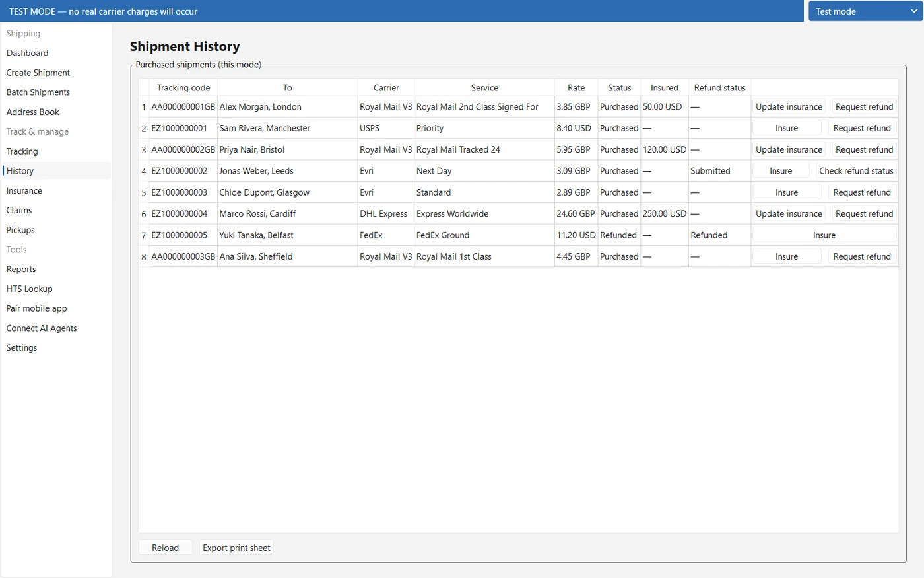Click the Royal Mail Tracked 24 cell
Image resolution: width=924 pixels, height=578 pixels.
click(x=484, y=150)
